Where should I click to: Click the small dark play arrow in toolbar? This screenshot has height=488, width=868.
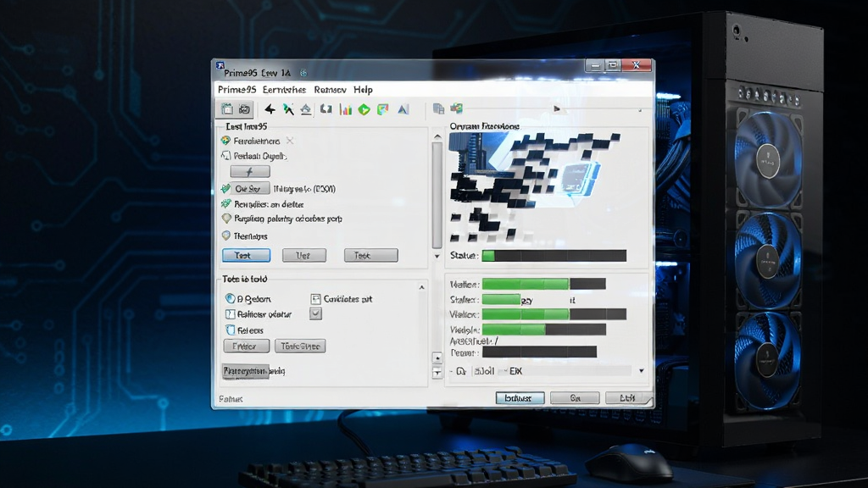coord(556,108)
